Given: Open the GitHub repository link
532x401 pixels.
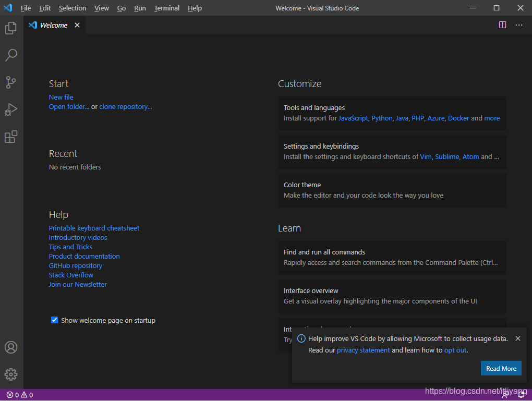Looking at the screenshot, I should [75, 265].
